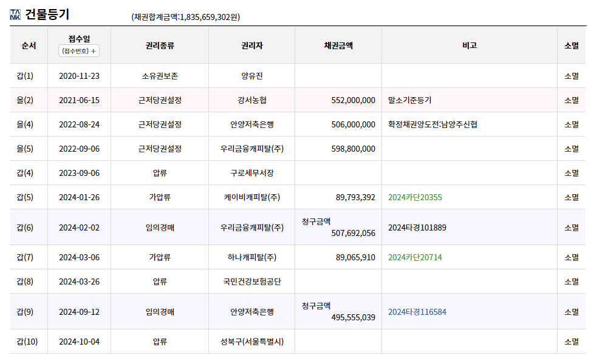Click the 건물등기 section title
591x364 pixels.
click(47, 15)
